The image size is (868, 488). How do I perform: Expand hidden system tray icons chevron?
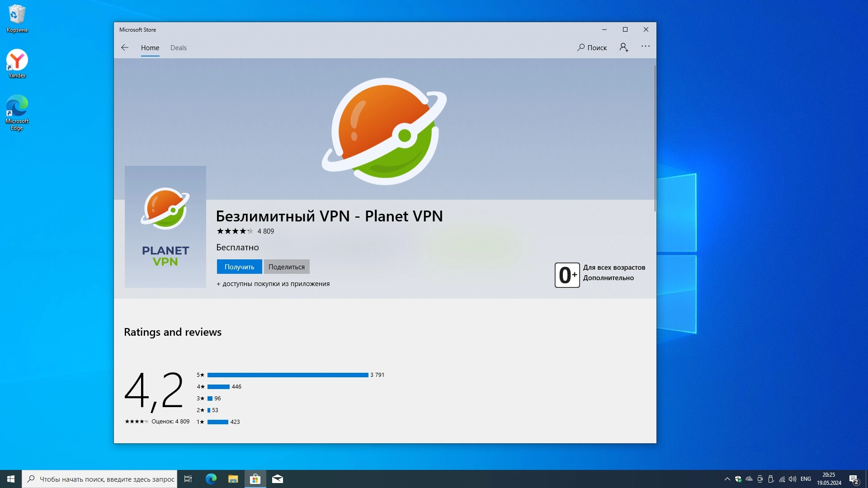(x=727, y=479)
